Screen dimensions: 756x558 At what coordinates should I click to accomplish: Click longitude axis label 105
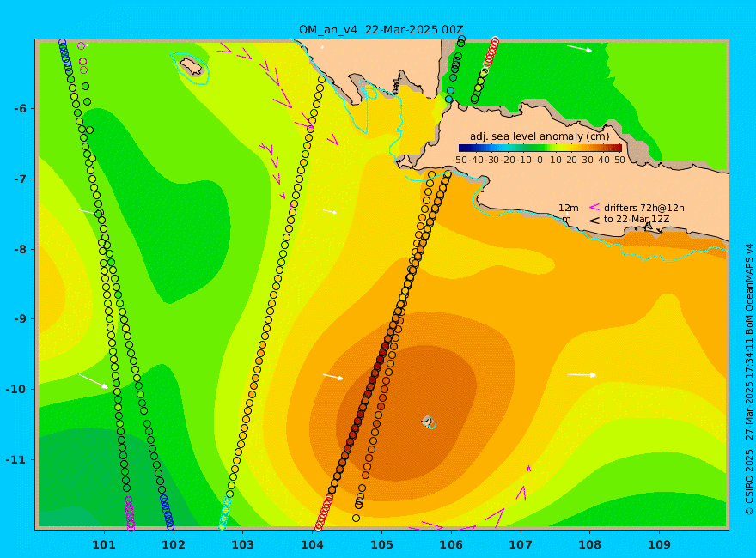point(381,544)
